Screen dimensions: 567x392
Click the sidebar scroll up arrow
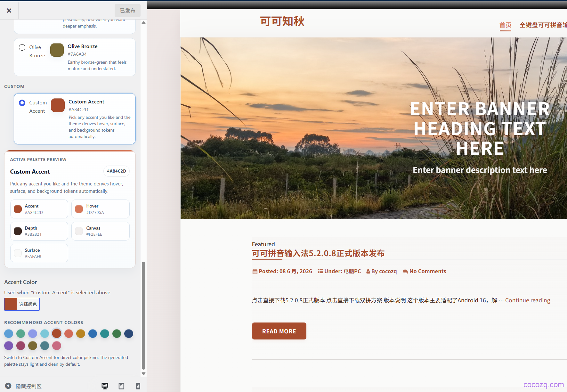coord(144,23)
